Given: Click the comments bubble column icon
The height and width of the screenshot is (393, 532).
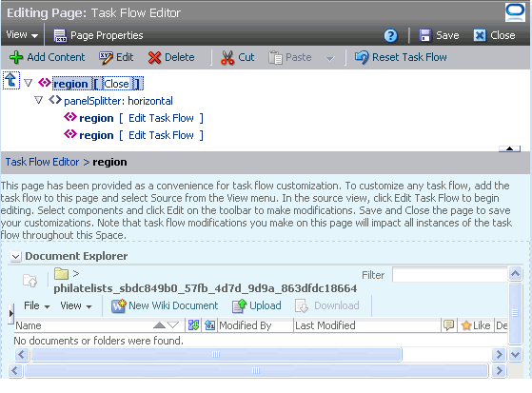Looking at the screenshot, I should (x=448, y=325).
